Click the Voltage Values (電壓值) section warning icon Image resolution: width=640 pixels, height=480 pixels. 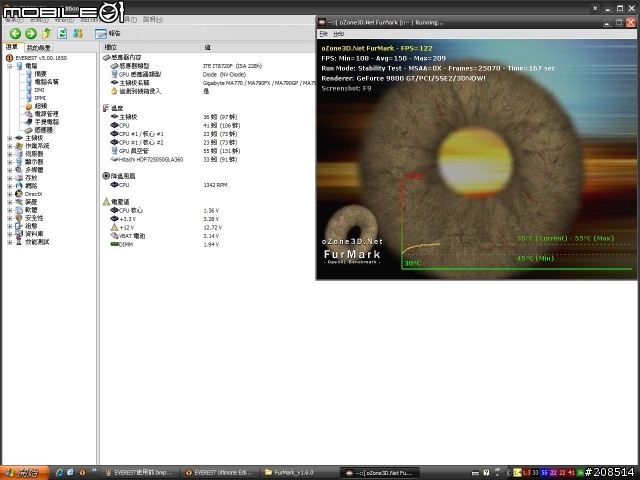click(x=106, y=202)
